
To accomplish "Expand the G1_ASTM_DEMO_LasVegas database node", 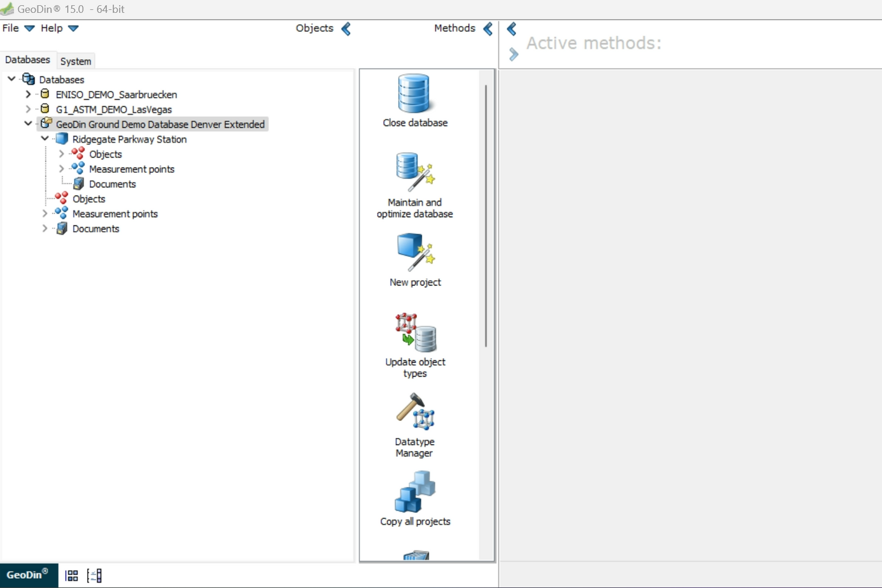I will pyautogui.click(x=28, y=109).
